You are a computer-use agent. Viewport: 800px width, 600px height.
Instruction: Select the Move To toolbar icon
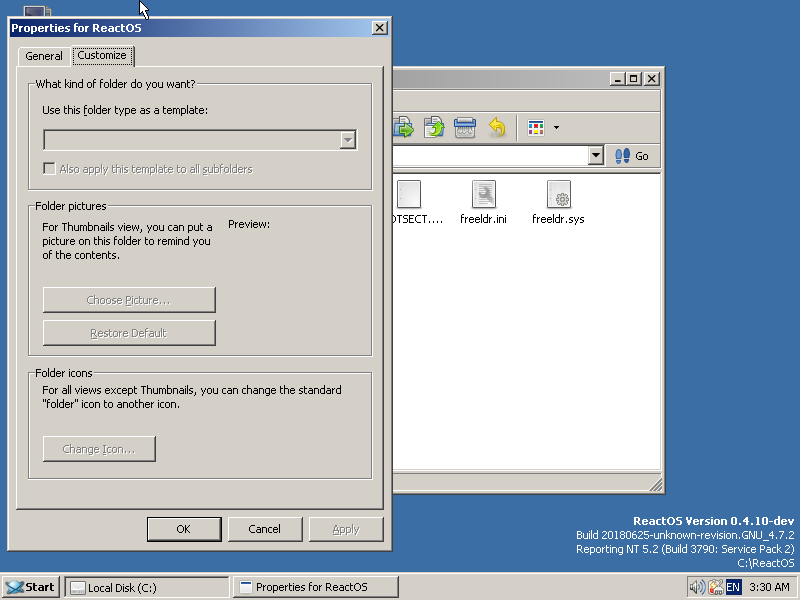pos(403,127)
